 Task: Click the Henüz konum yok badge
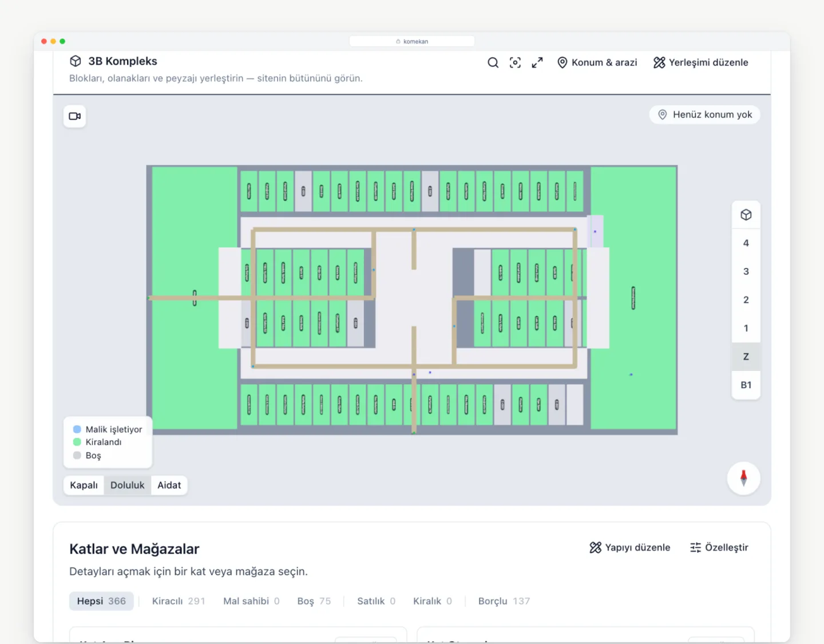point(704,114)
